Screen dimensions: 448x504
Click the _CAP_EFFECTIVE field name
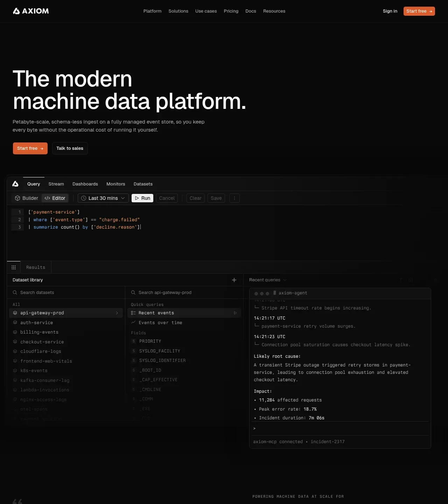158,380
